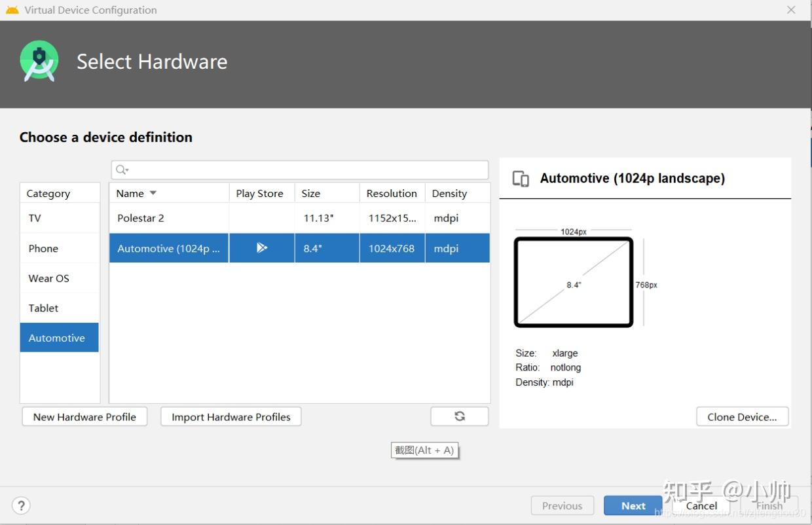The width and height of the screenshot is (812, 525).
Task: Click the Play Store column header
Action: pos(259,193)
